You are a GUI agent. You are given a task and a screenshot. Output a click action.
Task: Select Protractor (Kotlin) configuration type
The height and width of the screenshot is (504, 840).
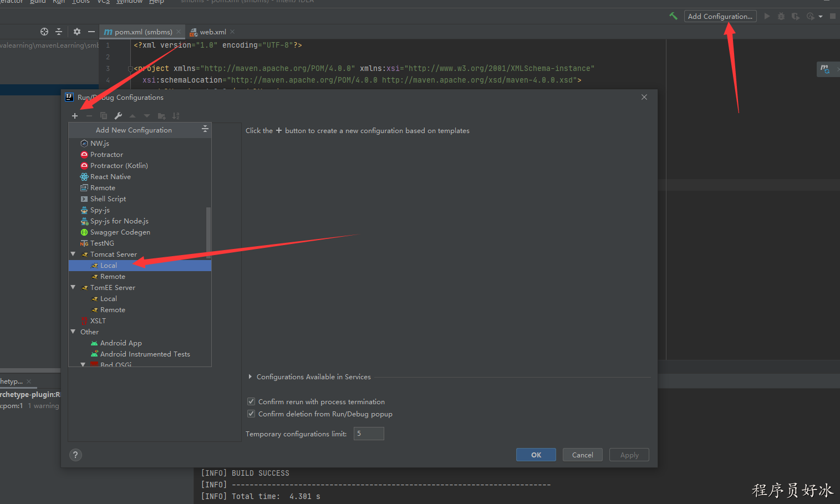(x=140, y=165)
